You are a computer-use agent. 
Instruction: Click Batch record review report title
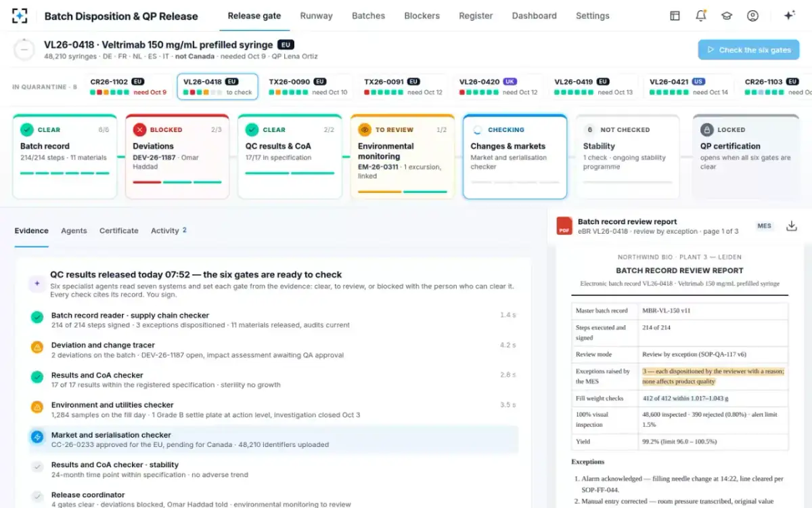[x=627, y=221]
